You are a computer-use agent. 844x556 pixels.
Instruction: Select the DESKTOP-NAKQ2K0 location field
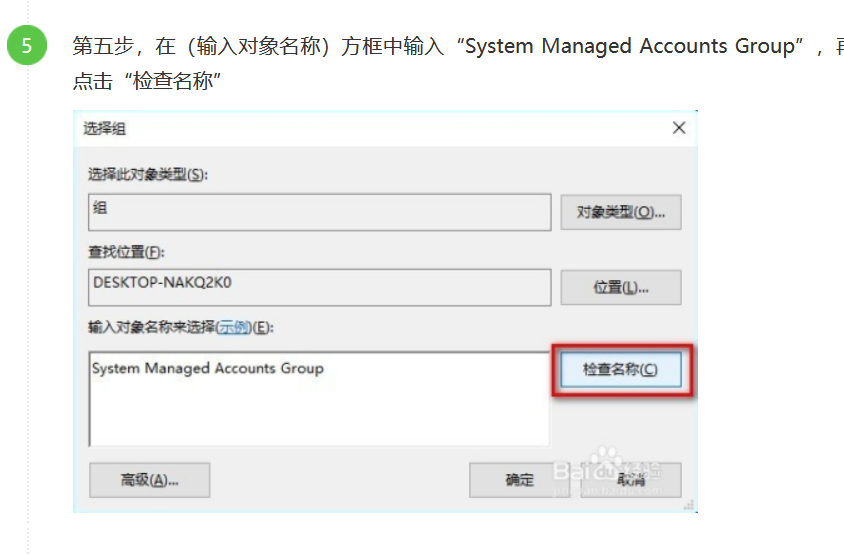pos(320,287)
